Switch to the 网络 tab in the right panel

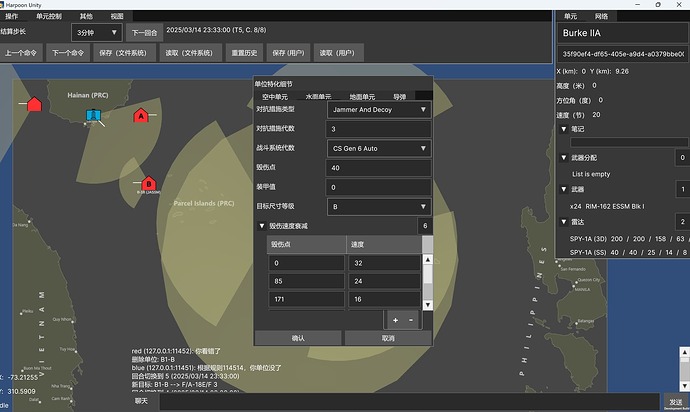click(602, 16)
